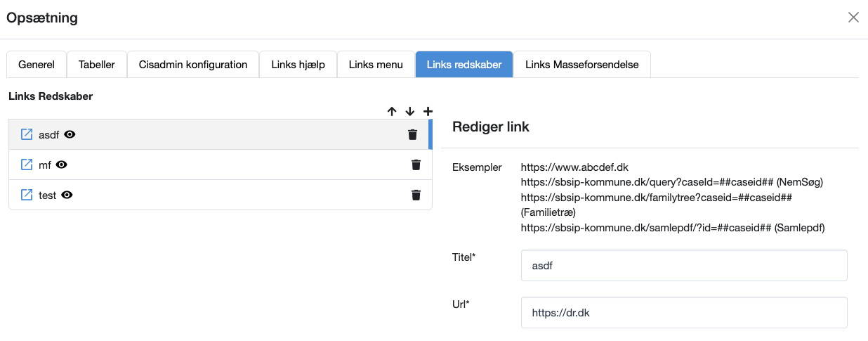Delete the asdf link with trash icon

click(413, 134)
